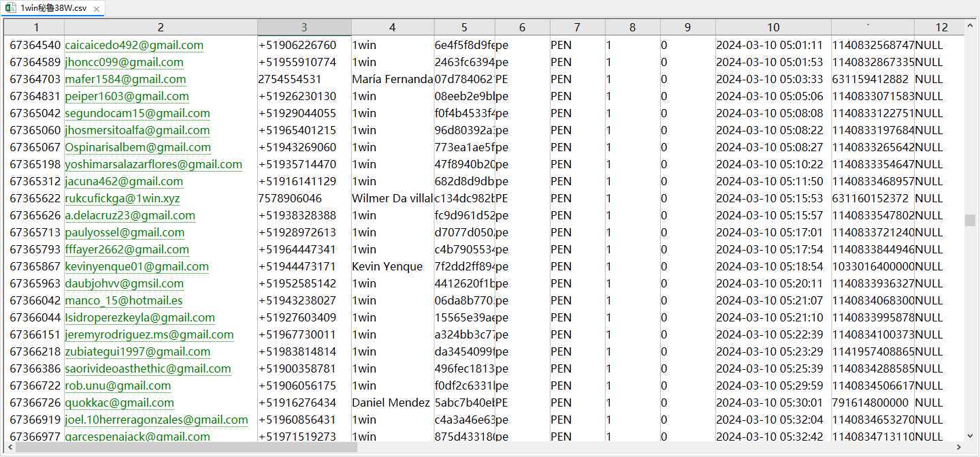
Task: Open the email link in row 67366722
Action: [118, 385]
